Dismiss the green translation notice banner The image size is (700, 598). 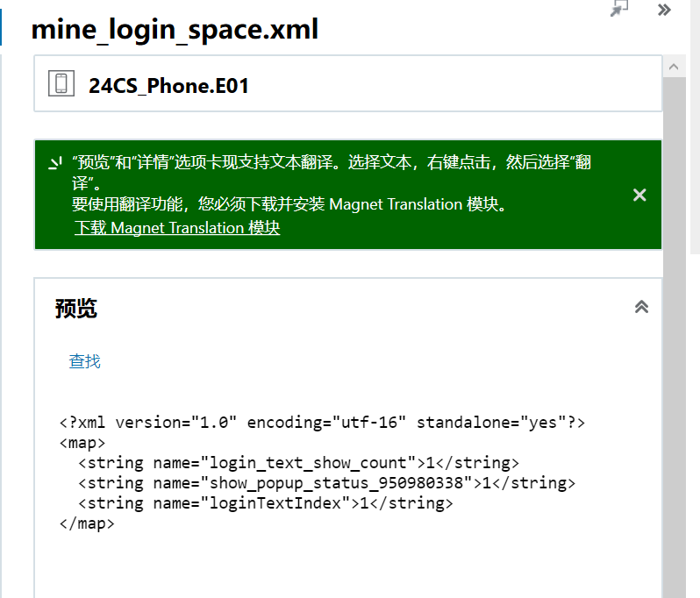(x=639, y=195)
